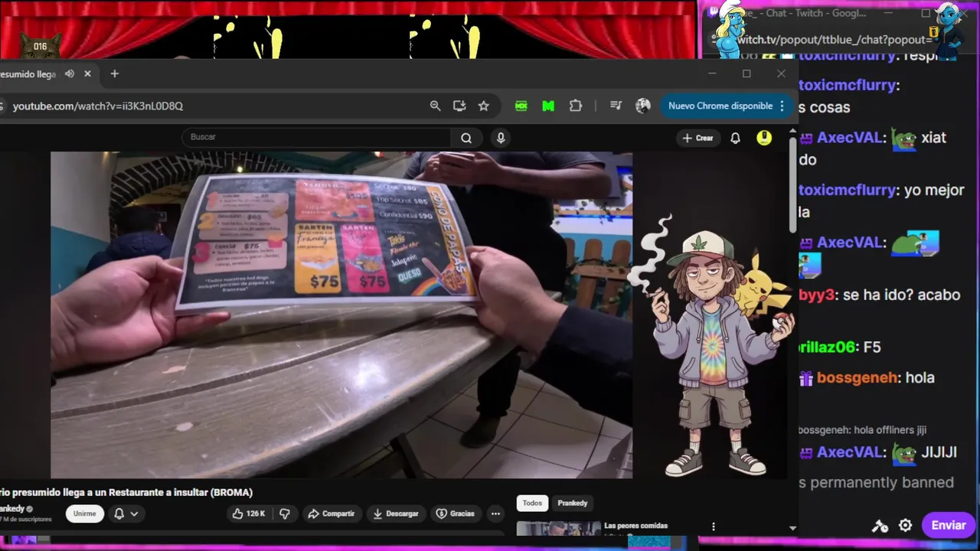
Task: Mute the YouTube tab audio indicator
Action: pos(70,73)
